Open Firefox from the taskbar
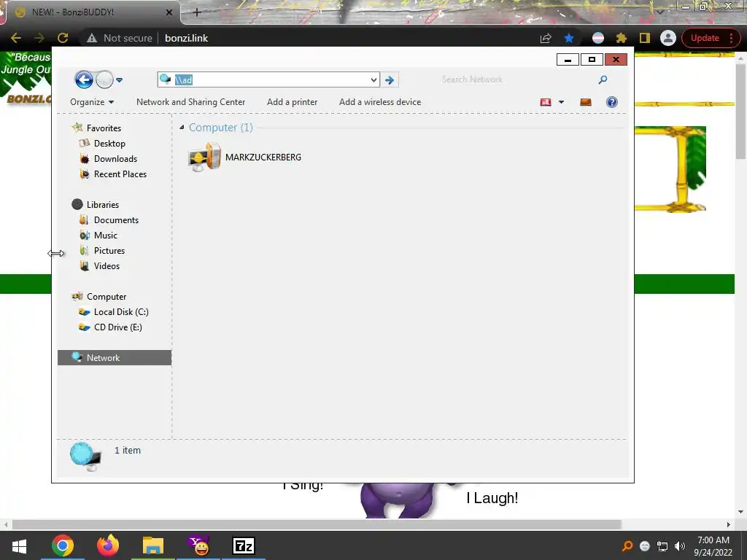The width and height of the screenshot is (747, 560). pyautogui.click(x=108, y=545)
